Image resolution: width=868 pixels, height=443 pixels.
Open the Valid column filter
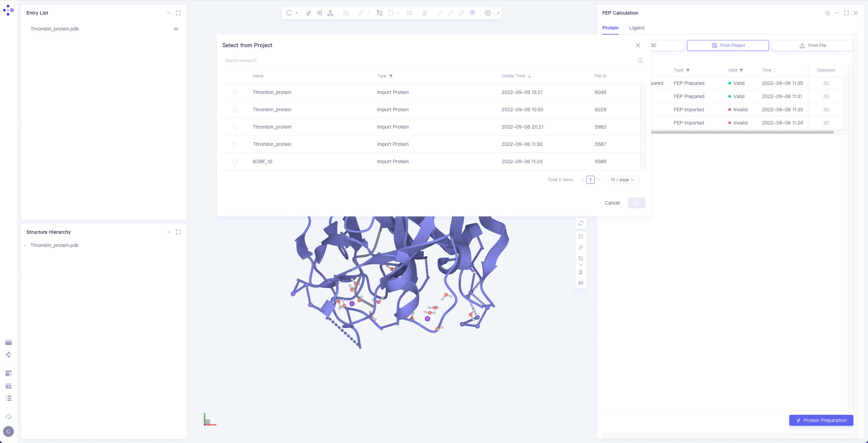point(741,70)
